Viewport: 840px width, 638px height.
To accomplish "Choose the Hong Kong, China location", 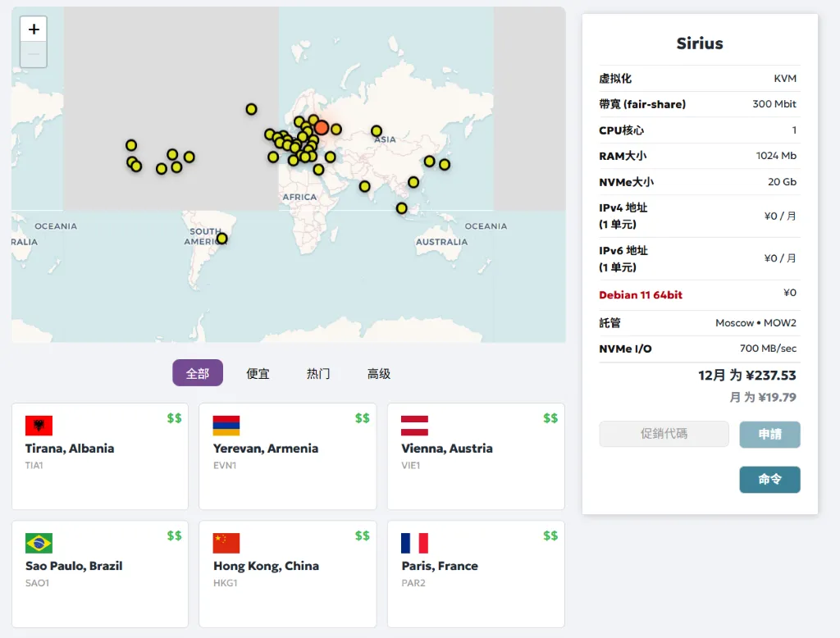I will coord(287,573).
